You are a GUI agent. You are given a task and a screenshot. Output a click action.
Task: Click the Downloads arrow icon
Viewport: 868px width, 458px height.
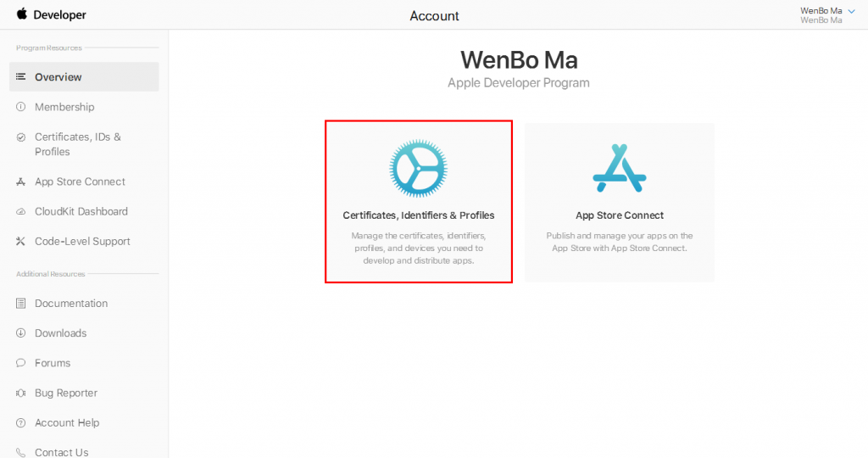(21, 332)
